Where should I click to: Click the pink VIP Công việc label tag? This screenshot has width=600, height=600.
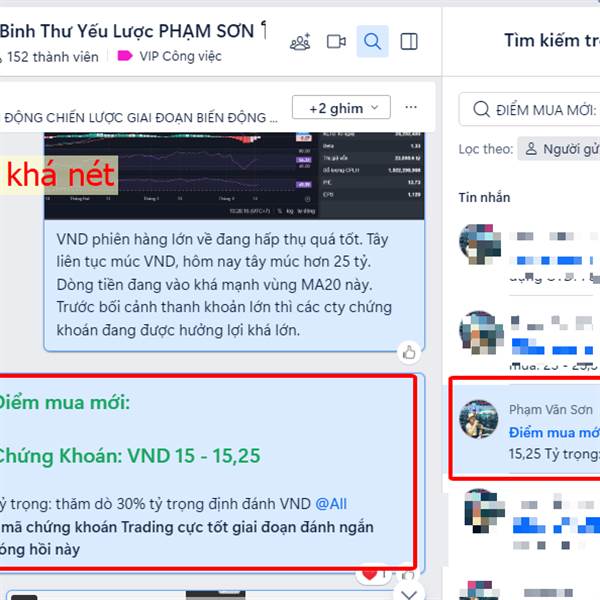(x=125, y=56)
